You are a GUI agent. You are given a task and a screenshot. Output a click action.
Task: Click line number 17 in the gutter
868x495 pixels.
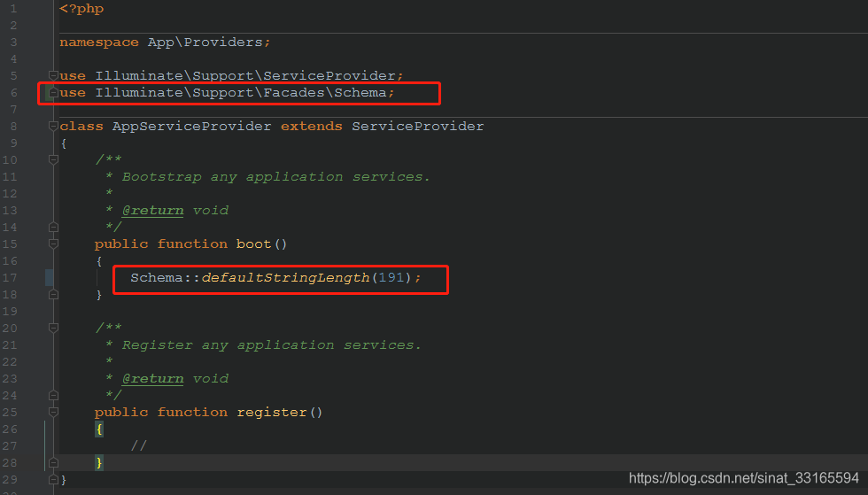tap(10, 277)
